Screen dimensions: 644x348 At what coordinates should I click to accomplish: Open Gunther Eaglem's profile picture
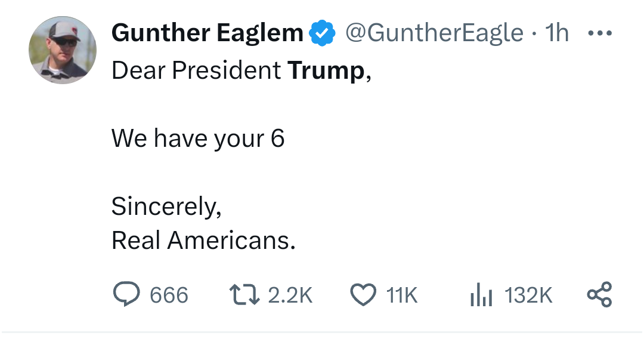[x=62, y=50]
